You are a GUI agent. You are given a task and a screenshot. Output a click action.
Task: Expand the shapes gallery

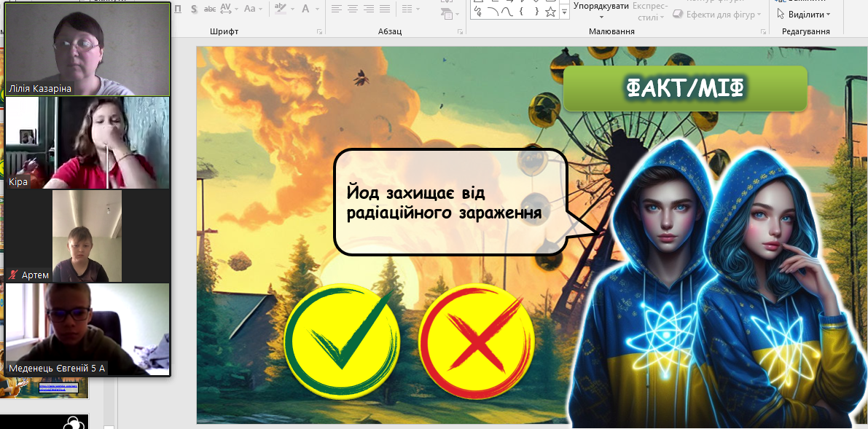(564, 12)
